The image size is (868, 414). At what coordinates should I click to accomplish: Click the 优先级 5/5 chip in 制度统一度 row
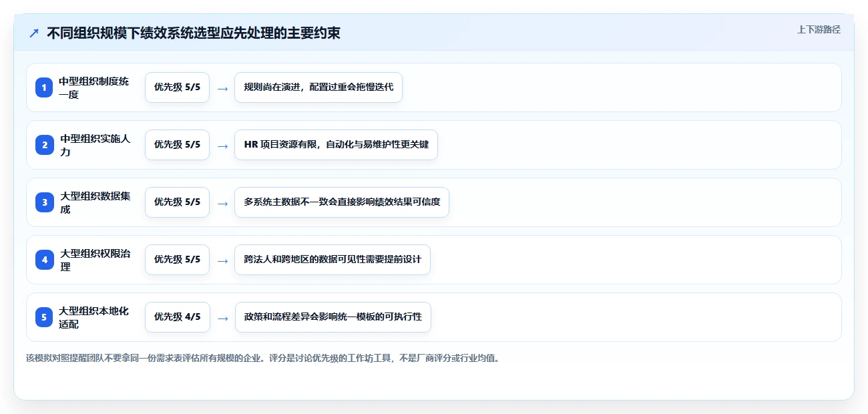(177, 87)
